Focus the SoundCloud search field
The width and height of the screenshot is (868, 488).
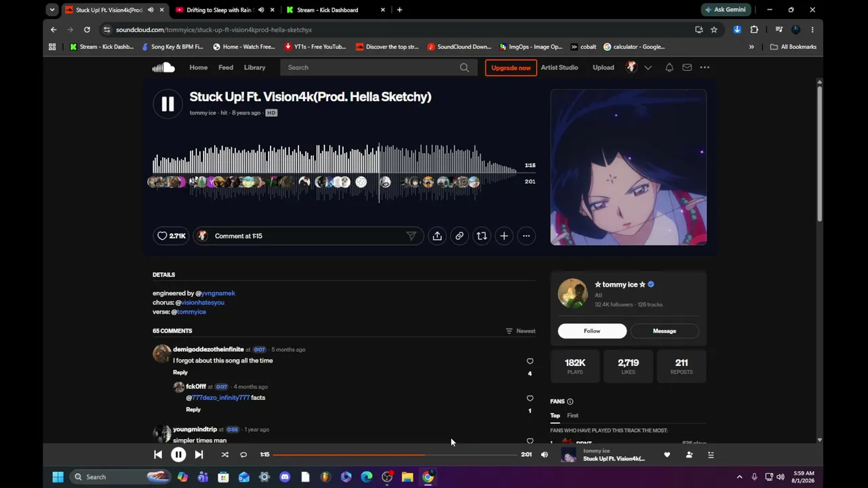[378, 67]
